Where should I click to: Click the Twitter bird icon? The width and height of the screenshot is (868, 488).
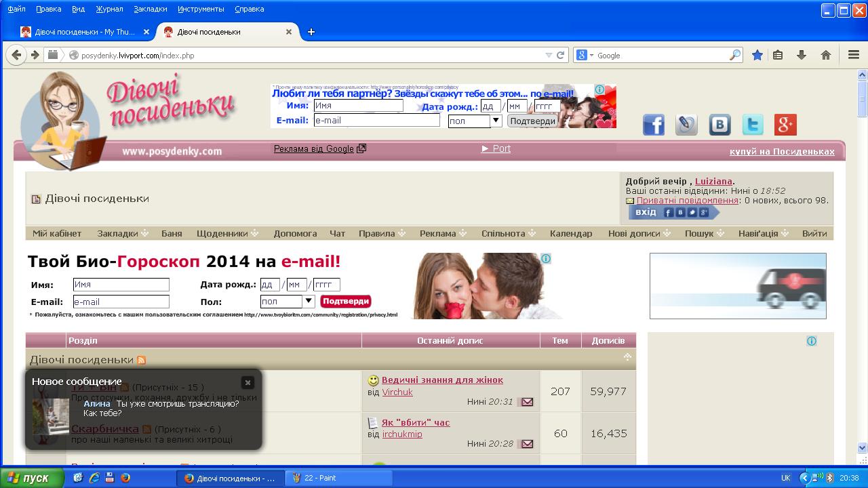pyautogui.click(x=753, y=125)
